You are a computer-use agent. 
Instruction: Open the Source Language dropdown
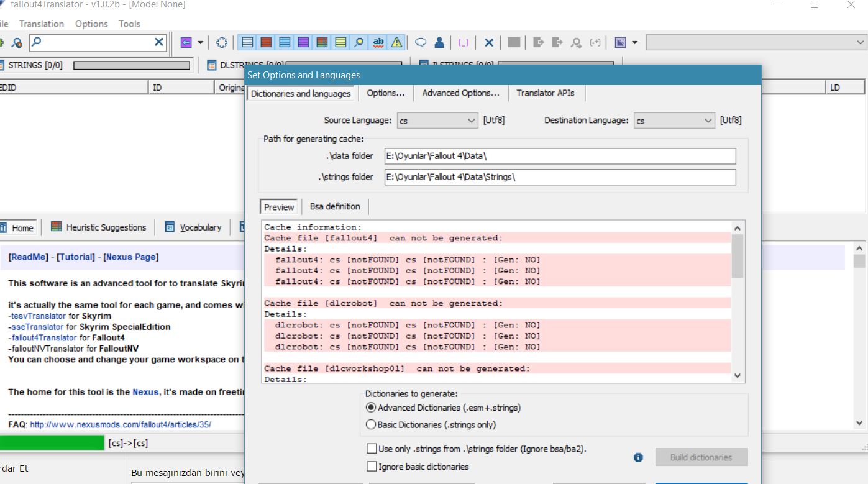click(437, 121)
